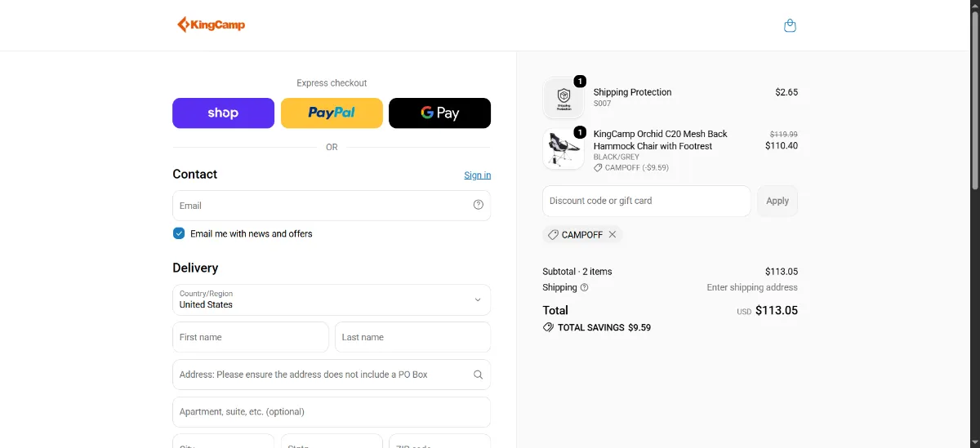Image resolution: width=980 pixels, height=448 pixels.
Task: Click the Sign in link
Action: click(478, 175)
